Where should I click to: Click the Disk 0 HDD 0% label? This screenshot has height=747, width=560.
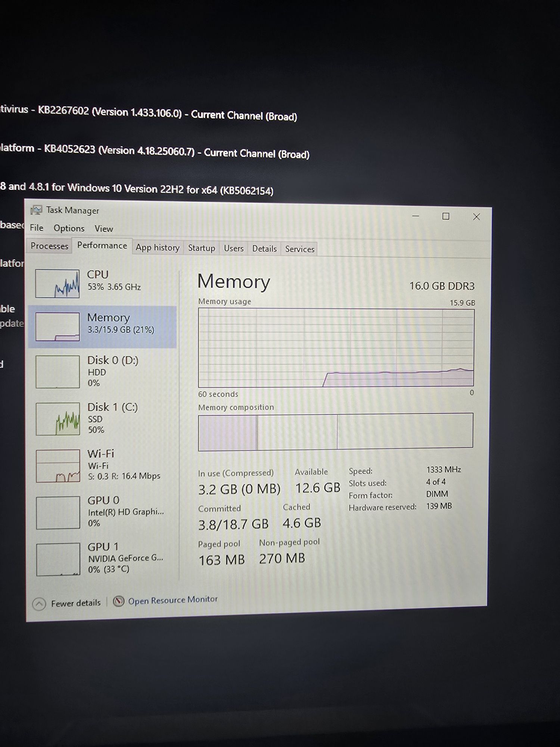coord(113,371)
